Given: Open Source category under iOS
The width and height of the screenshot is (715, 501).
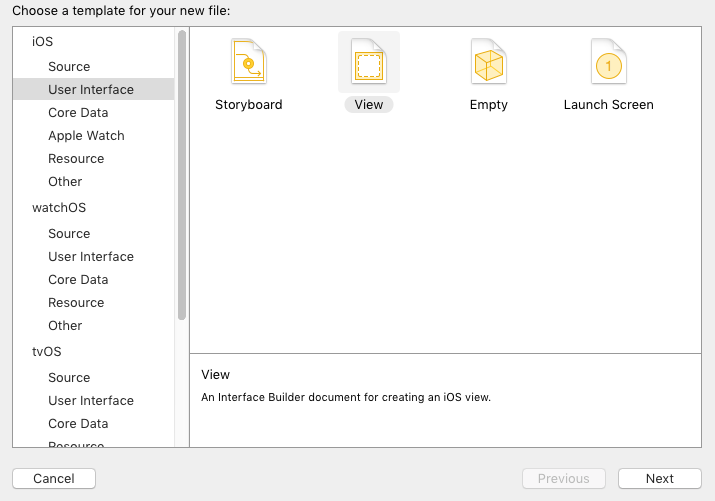Looking at the screenshot, I should pos(69,66).
